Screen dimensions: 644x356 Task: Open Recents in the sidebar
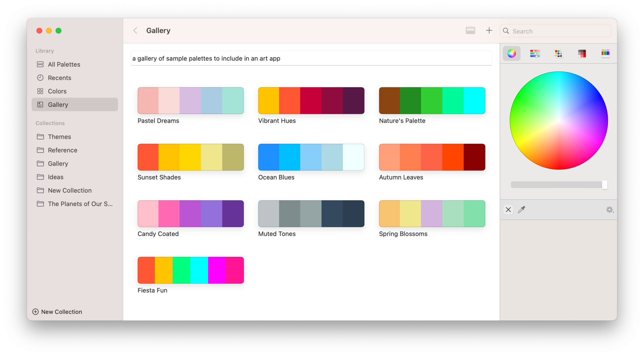pyautogui.click(x=75, y=77)
